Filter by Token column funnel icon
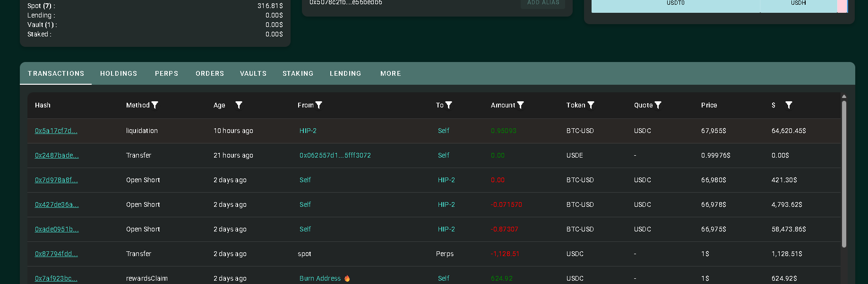The height and width of the screenshot is (284, 868). tap(591, 105)
